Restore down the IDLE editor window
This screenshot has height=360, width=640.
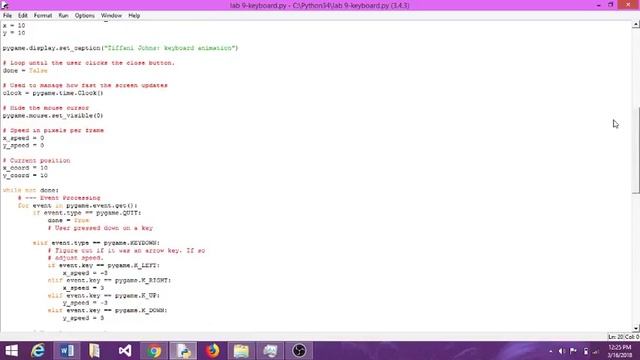coord(611,5)
